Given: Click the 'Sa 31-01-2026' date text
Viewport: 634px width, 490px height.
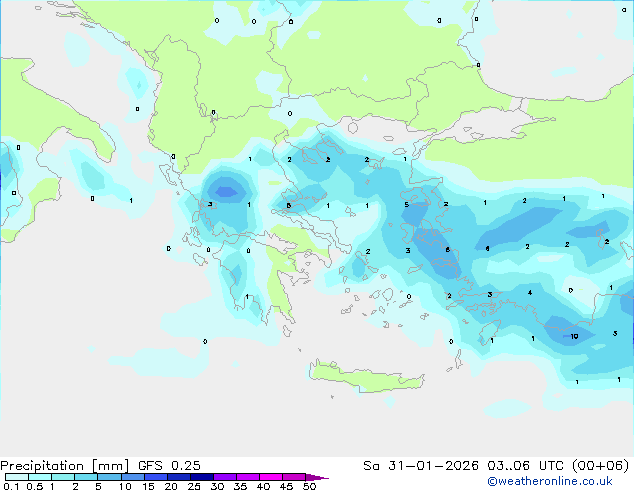Looking at the screenshot, I should point(421,466).
